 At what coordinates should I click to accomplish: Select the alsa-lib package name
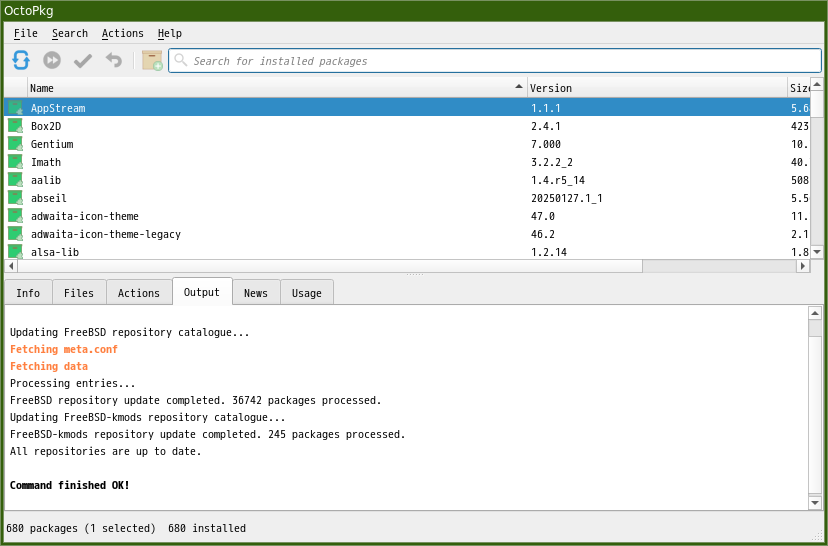pyautogui.click(x=55, y=252)
